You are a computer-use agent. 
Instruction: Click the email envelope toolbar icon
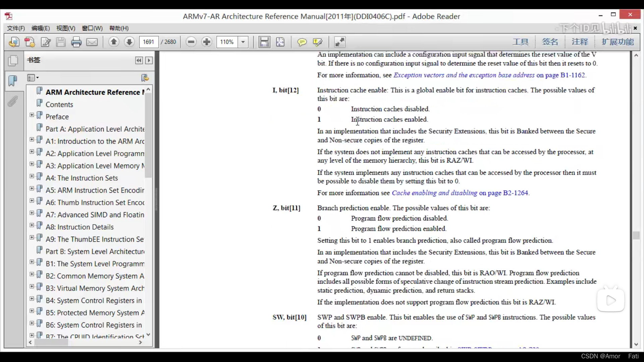pos(92,42)
